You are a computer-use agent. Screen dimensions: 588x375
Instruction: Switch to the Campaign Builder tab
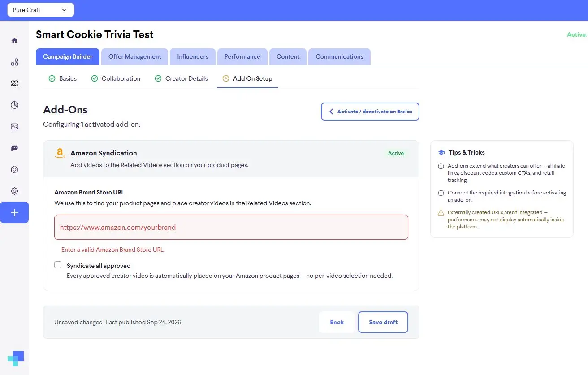click(x=68, y=56)
